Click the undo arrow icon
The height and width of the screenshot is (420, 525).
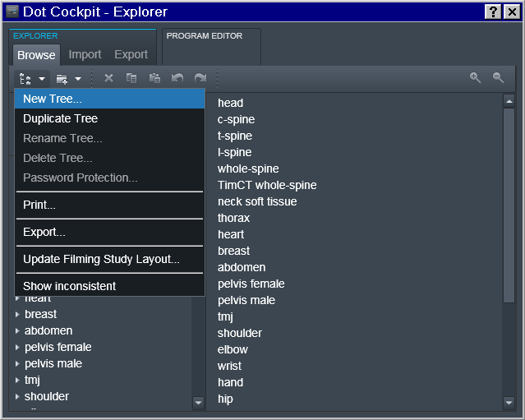click(177, 78)
